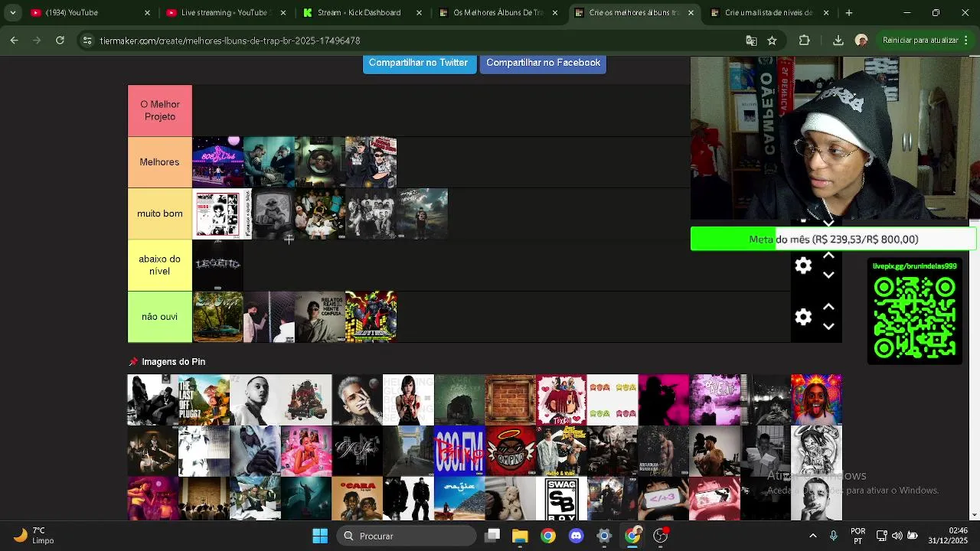Go forward in browser history
This screenshot has width=980, height=551.
click(37, 41)
